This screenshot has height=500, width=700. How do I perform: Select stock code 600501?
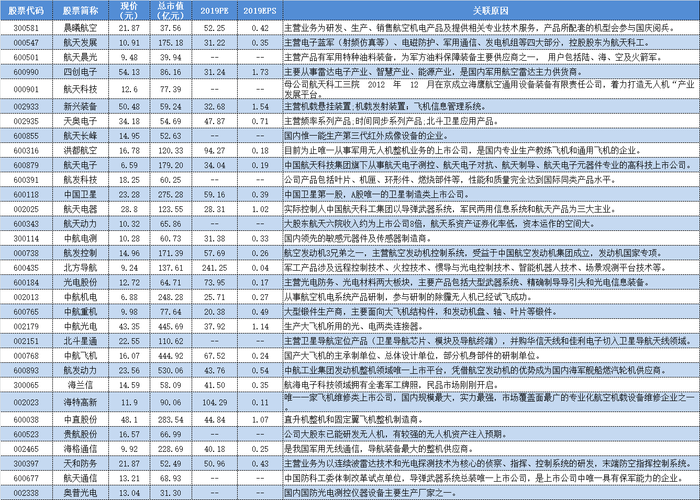click(x=26, y=58)
